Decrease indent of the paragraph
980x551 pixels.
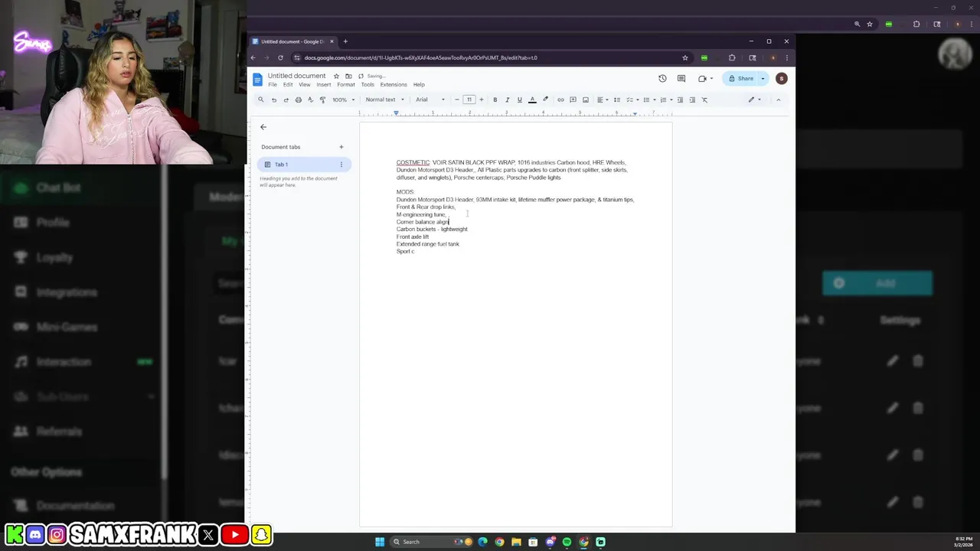[x=681, y=99]
